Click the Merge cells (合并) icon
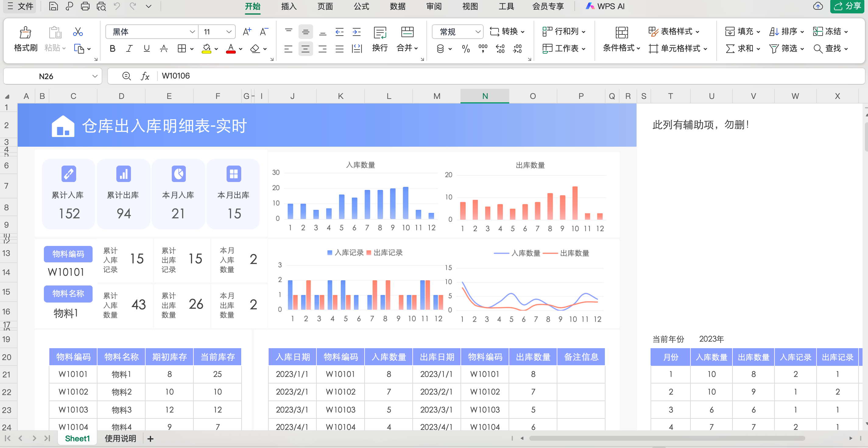This screenshot has height=448, width=868. click(407, 32)
